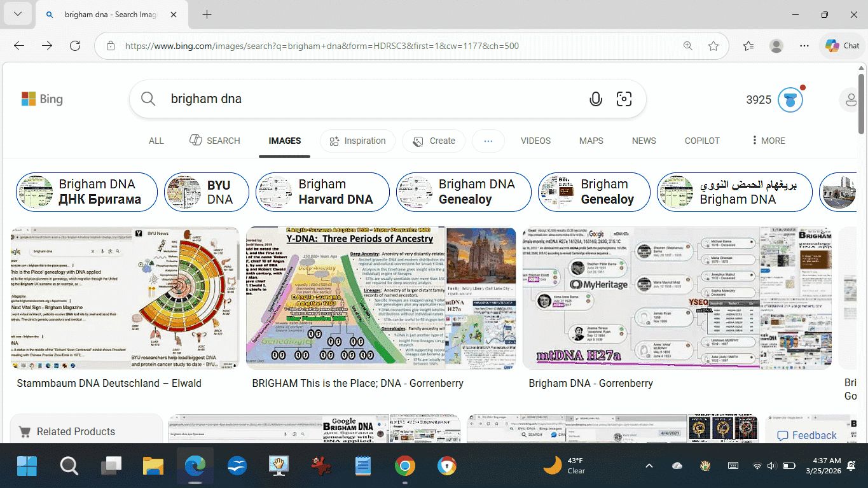Click the Inspiration button
868x488 pixels.
357,141
